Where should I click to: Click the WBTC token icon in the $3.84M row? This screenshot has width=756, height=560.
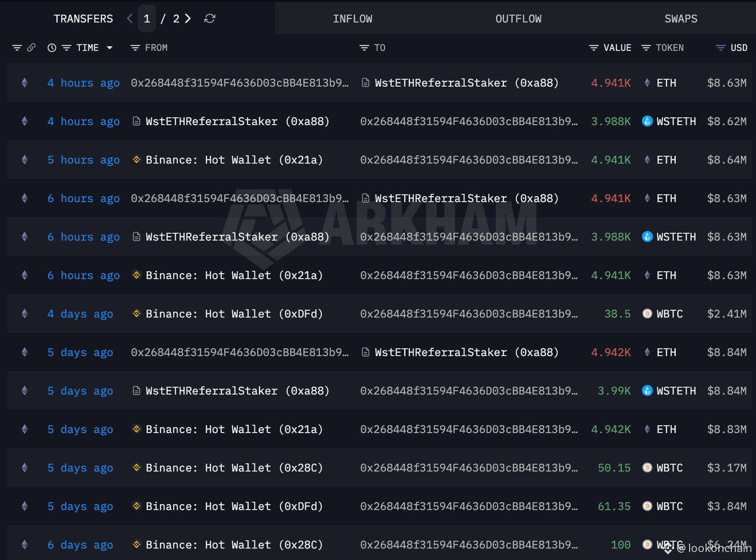click(x=647, y=506)
